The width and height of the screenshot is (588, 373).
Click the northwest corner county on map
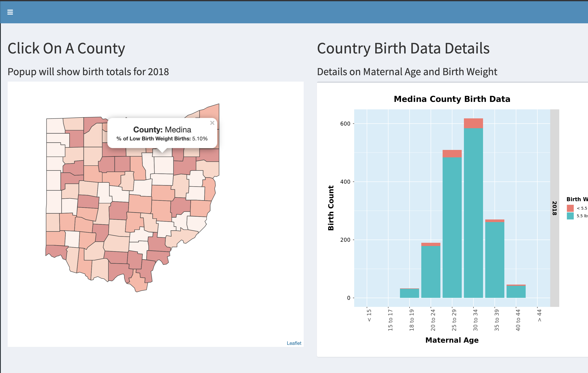tap(55, 126)
